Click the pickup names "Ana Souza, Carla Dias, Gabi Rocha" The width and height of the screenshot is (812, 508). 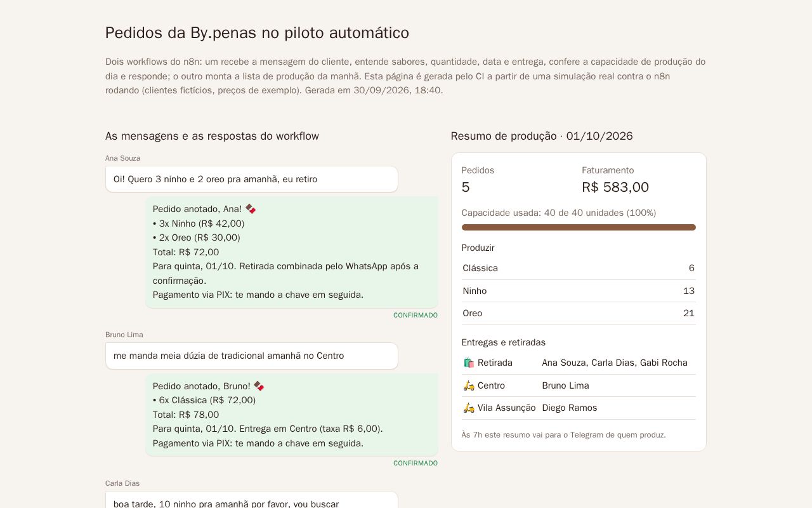pyautogui.click(x=615, y=363)
